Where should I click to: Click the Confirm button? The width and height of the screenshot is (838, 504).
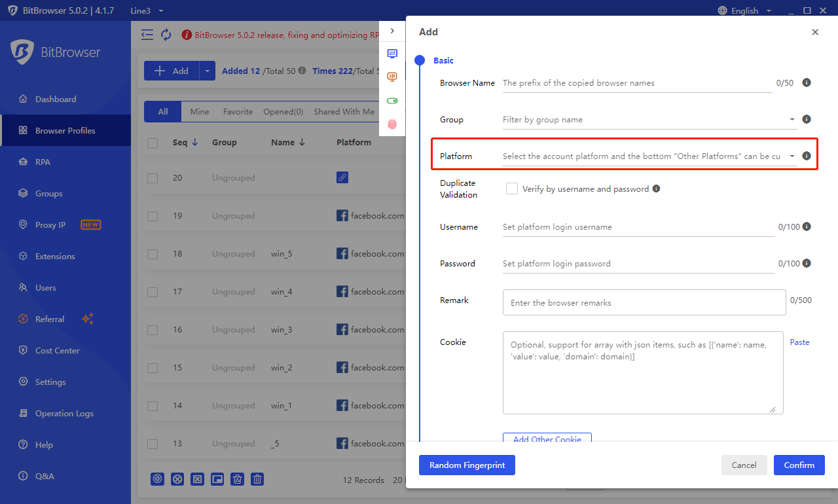coord(799,465)
